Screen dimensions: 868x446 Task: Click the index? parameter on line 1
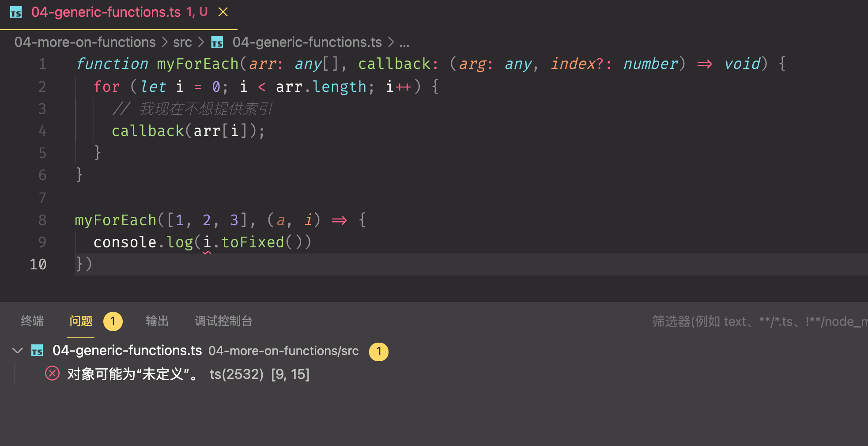(x=577, y=64)
